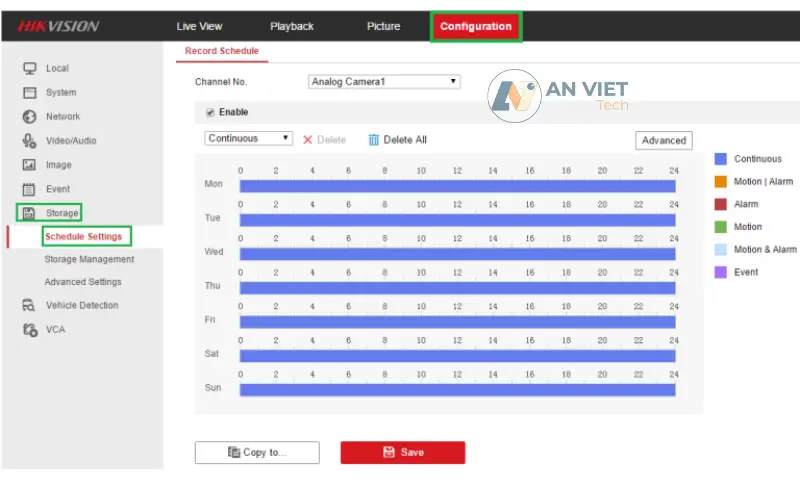This screenshot has height=480, width=800.
Task: Click the Copy to... button
Action: [257, 452]
